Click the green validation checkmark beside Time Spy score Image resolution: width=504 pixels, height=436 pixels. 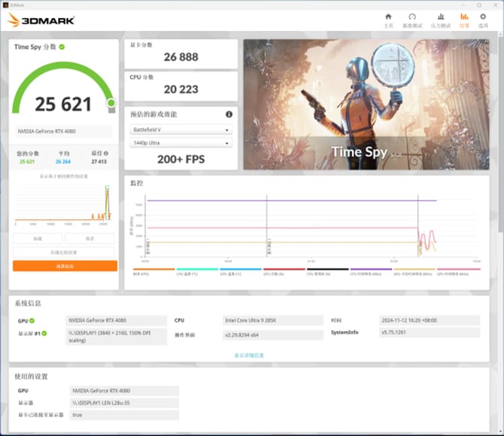pos(62,47)
